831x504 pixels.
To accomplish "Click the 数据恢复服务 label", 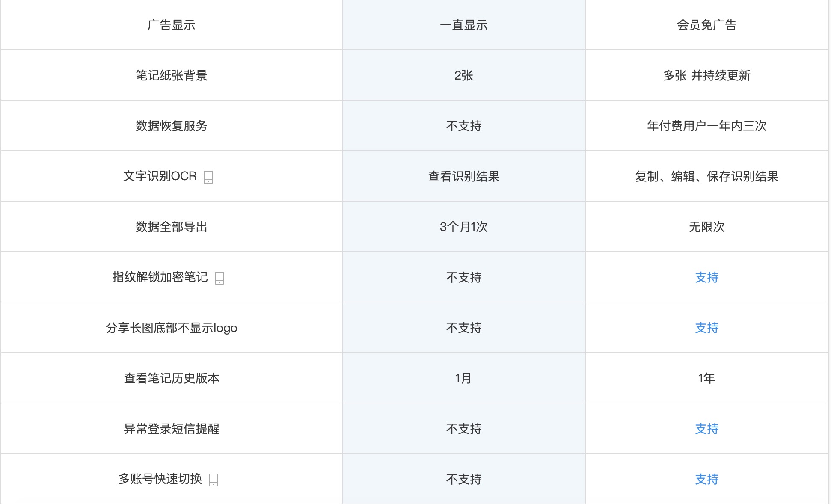I will (x=171, y=126).
